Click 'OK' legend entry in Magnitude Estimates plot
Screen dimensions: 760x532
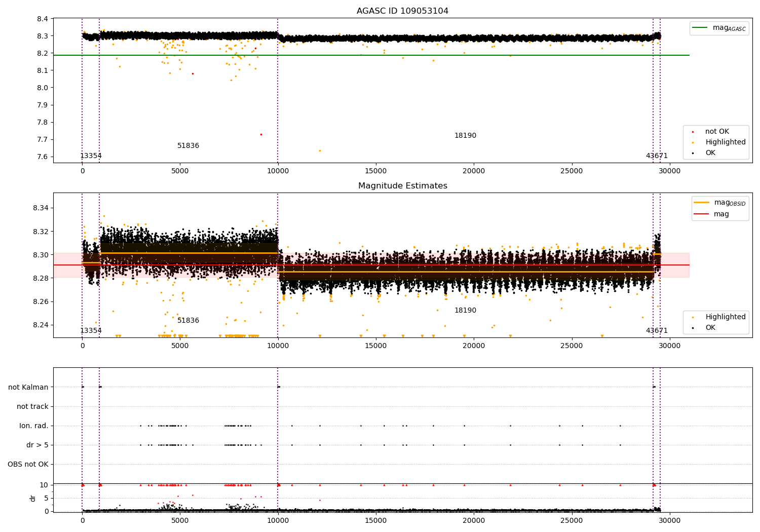[x=710, y=328]
